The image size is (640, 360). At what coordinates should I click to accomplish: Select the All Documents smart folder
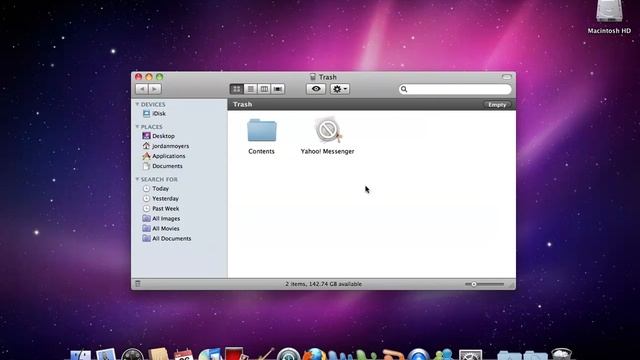coord(167,238)
